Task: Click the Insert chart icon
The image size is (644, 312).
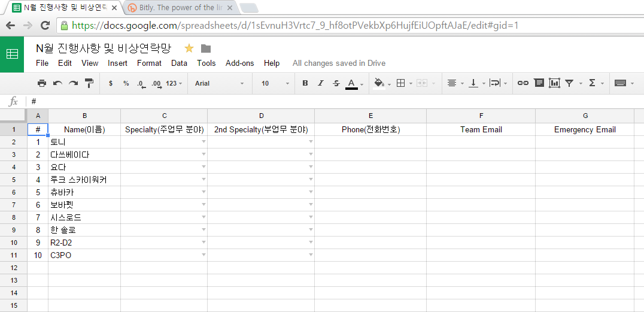Action: coord(554,83)
